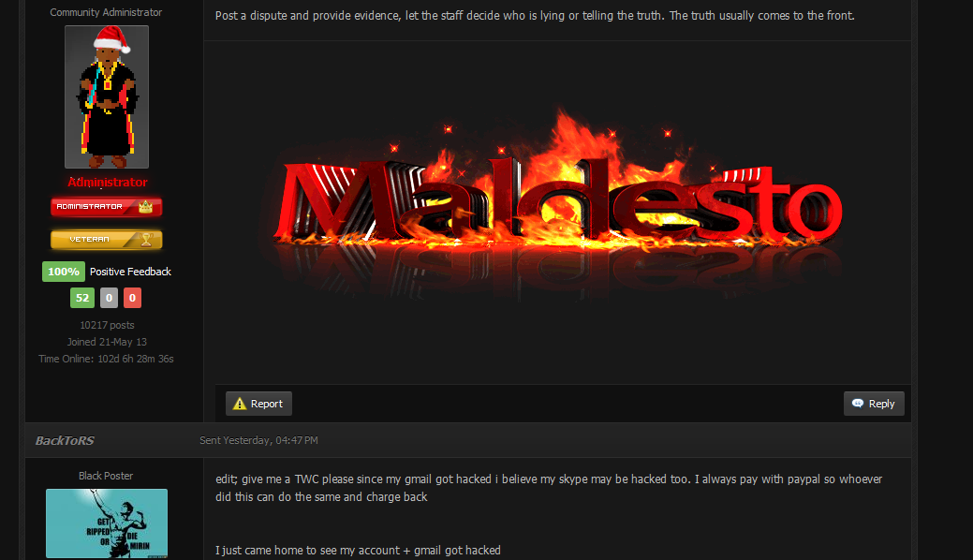Open the BackToRS username profile link
Image resolution: width=973 pixels, height=560 pixels.
coord(65,440)
